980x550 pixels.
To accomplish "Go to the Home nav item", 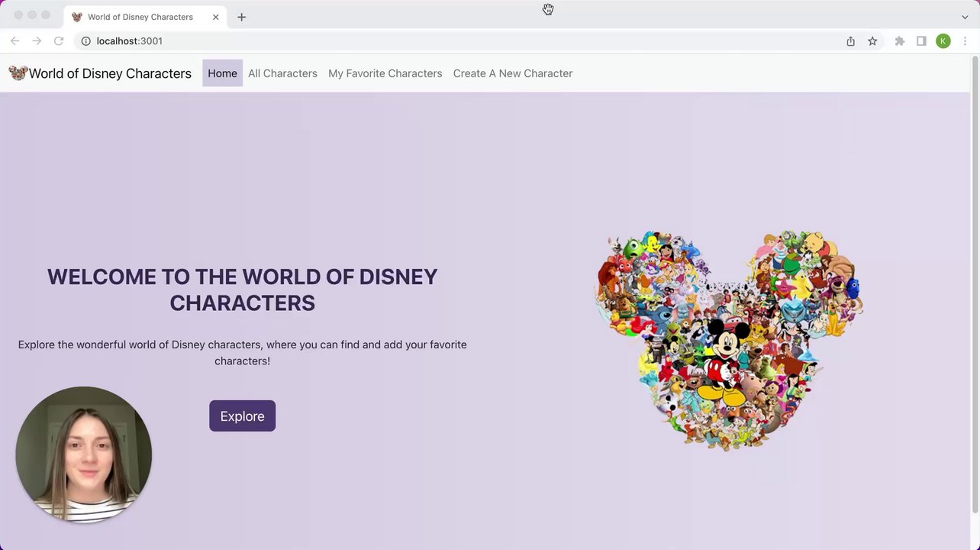I will (222, 73).
